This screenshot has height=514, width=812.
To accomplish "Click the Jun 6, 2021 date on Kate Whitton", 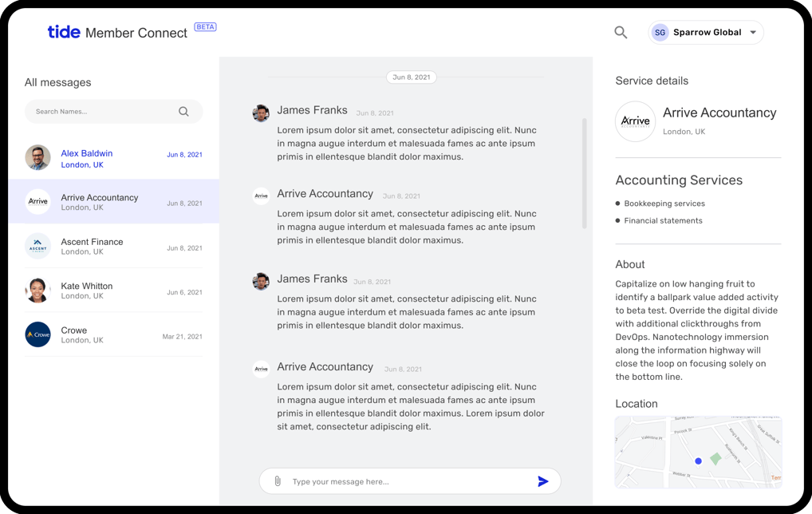I will [x=184, y=292].
